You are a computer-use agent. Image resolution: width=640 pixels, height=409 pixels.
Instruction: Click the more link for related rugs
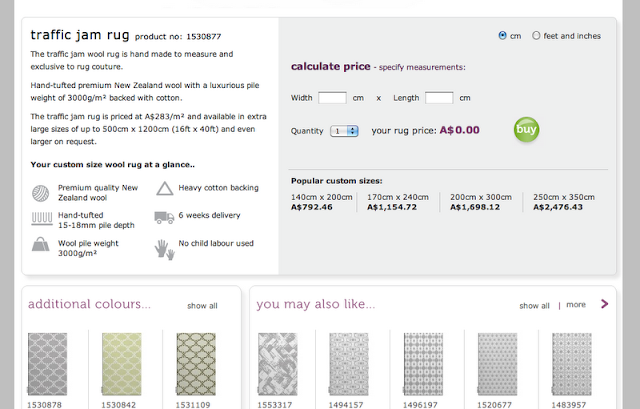coord(576,305)
